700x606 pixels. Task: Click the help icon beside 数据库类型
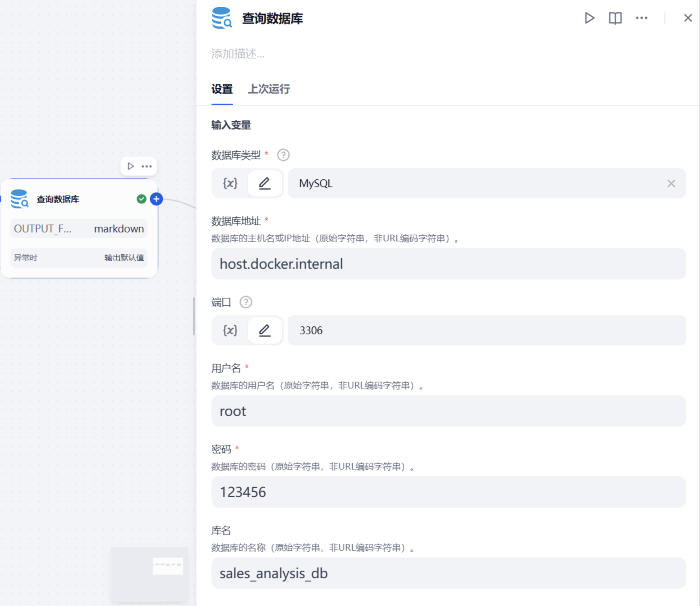pos(283,155)
